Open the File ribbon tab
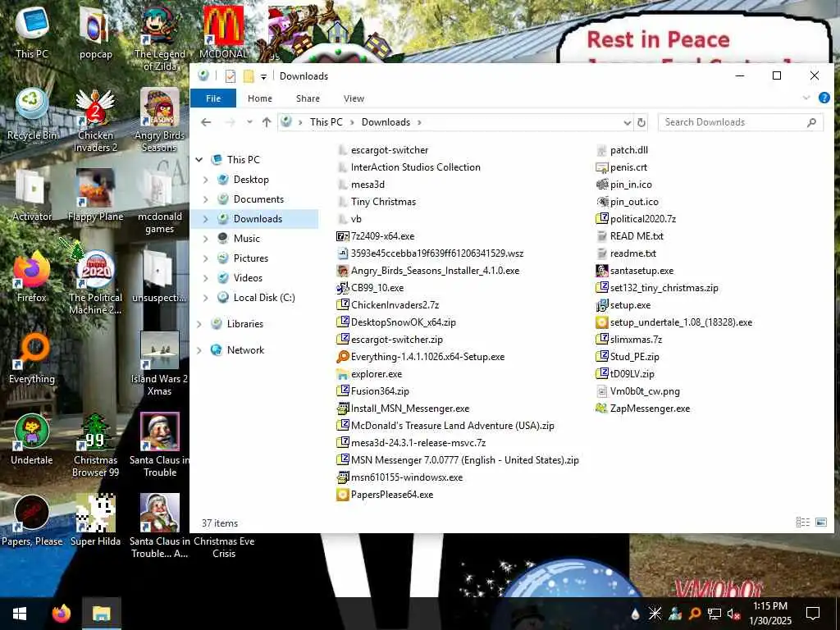The height and width of the screenshot is (630, 840). 213,98
